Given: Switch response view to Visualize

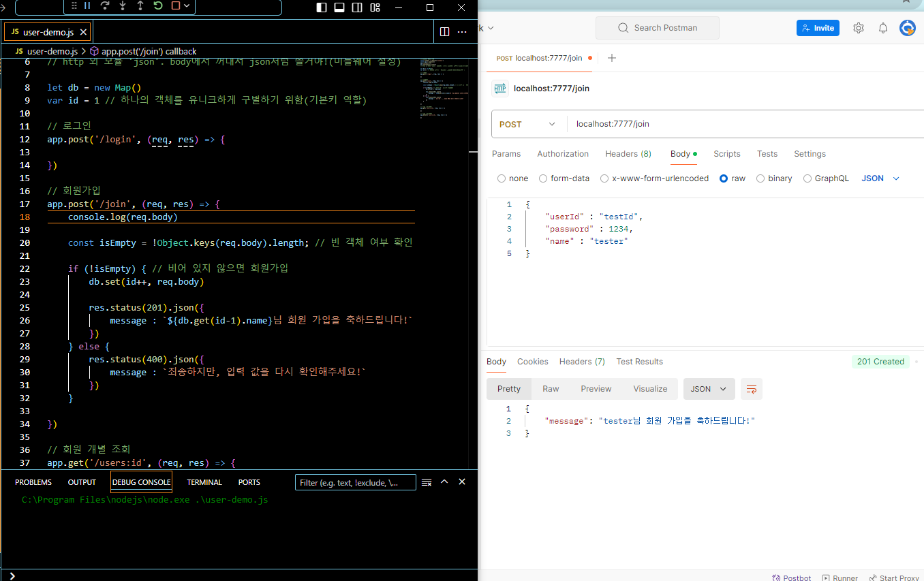Looking at the screenshot, I should [650, 389].
